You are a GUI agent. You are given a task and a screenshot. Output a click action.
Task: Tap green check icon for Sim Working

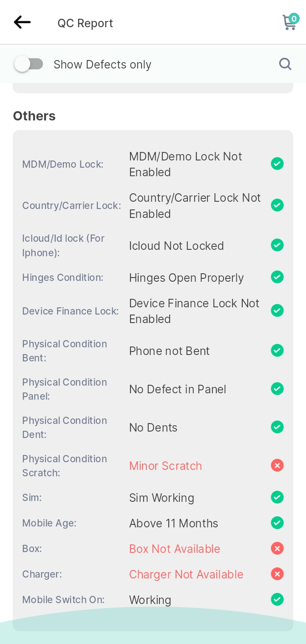[x=277, y=497]
